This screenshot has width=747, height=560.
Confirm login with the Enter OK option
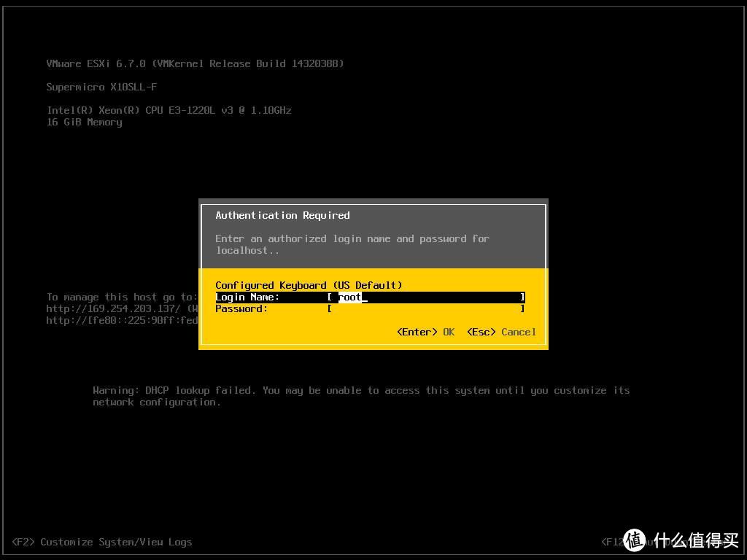click(x=425, y=332)
